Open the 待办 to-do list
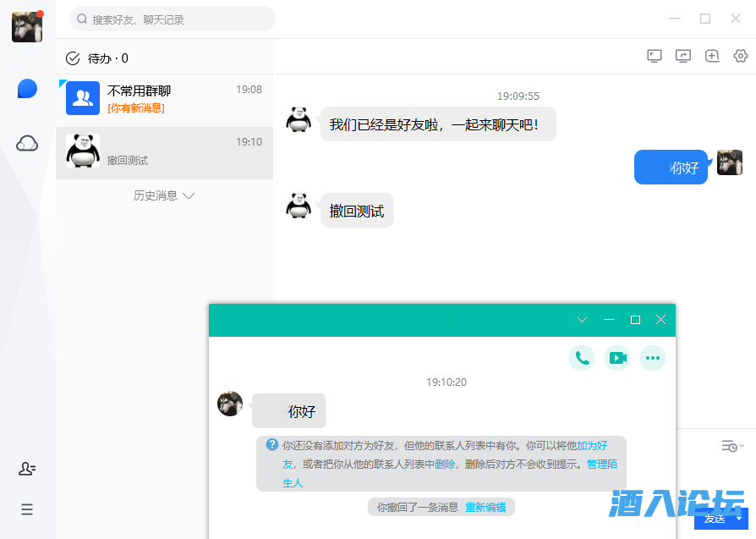 point(98,58)
